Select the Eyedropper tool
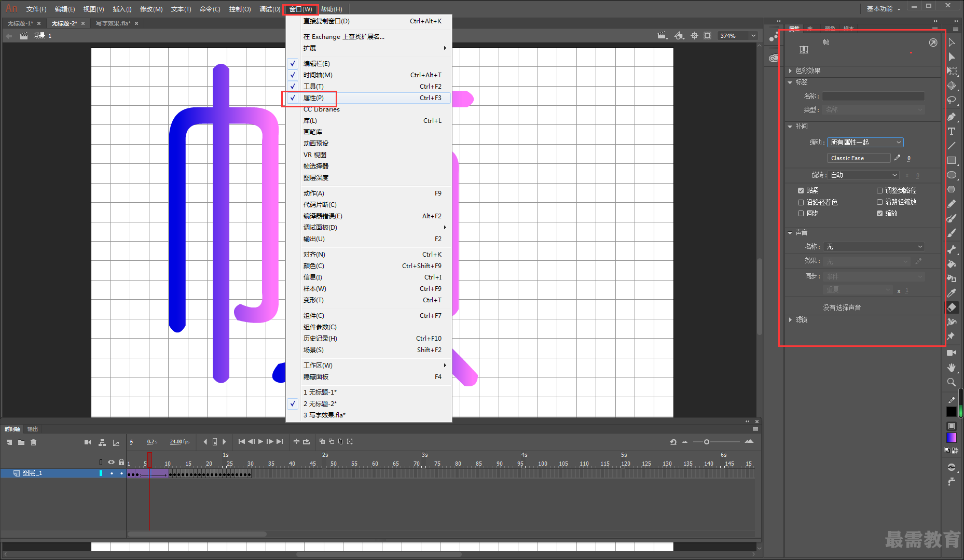This screenshot has height=560, width=964. click(952, 293)
